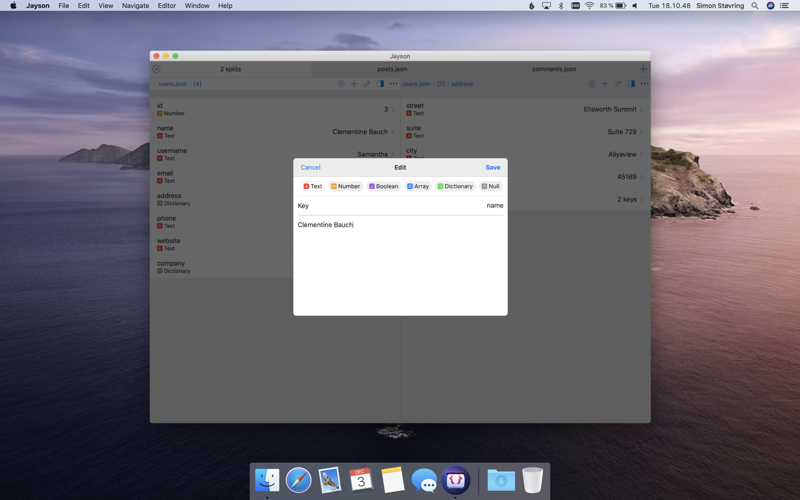Open the Trash in the Dock

click(x=532, y=480)
